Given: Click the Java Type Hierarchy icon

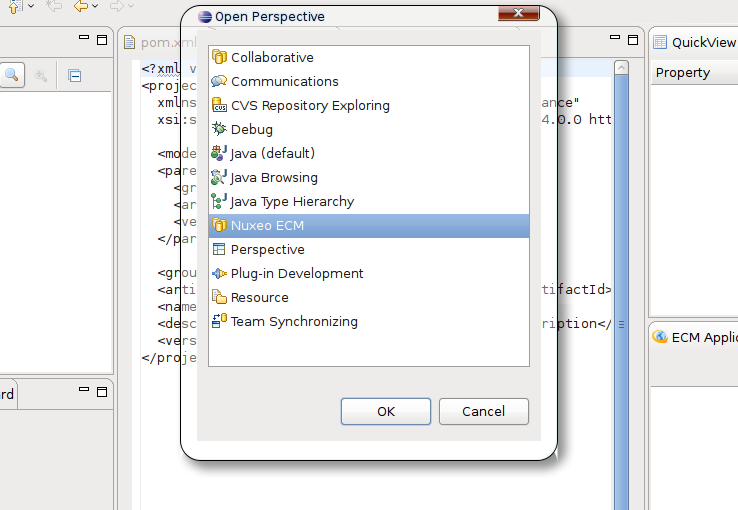Looking at the screenshot, I should (219, 201).
